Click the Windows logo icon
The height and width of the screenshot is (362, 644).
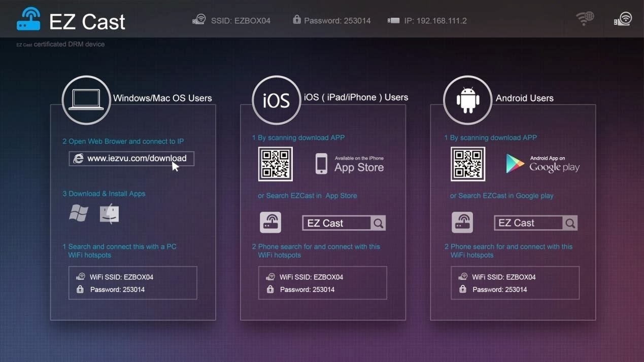[x=79, y=213]
